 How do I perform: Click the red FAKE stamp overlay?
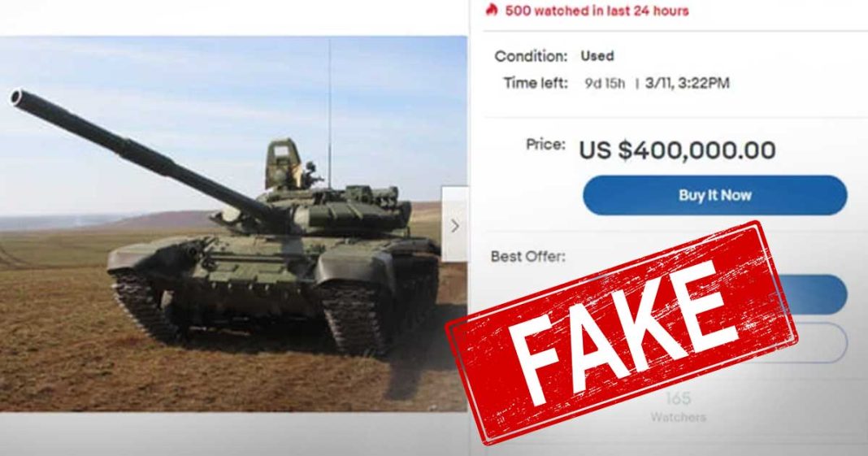coord(622,332)
